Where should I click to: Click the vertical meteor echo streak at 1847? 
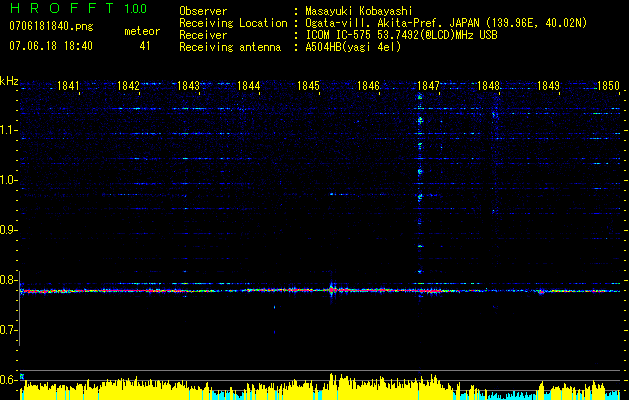420,193
